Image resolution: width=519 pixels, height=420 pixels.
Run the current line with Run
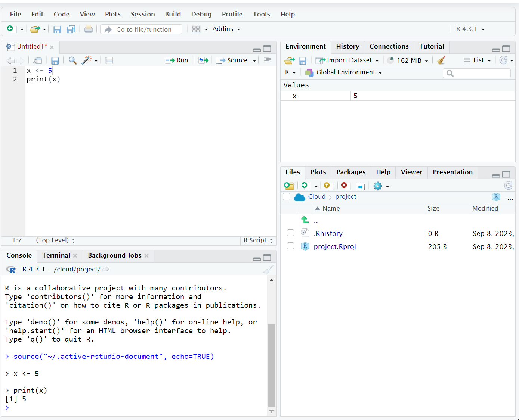tap(177, 60)
